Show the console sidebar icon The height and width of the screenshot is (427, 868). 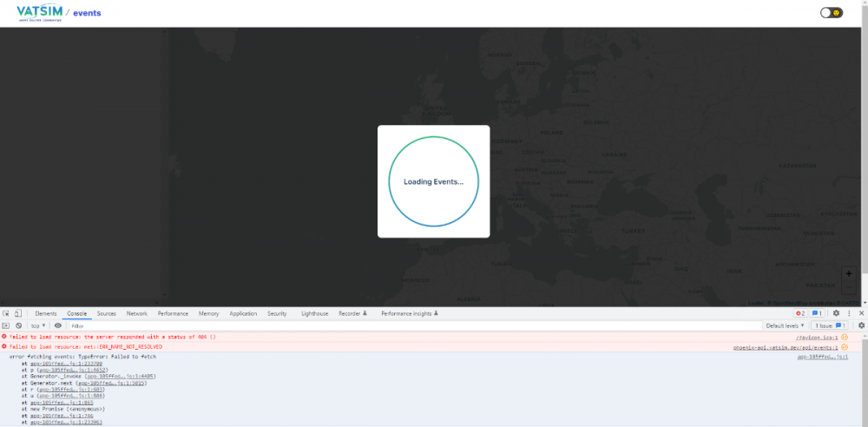[x=6, y=325]
